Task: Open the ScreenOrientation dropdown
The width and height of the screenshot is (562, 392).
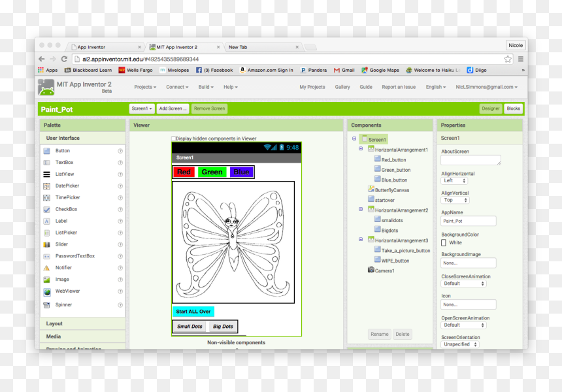Action: pos(460,344)
